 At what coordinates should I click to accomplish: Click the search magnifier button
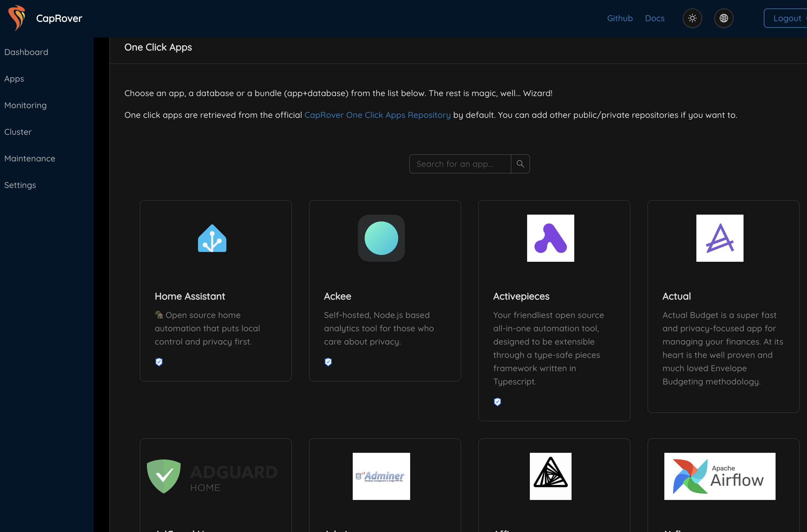520,164
